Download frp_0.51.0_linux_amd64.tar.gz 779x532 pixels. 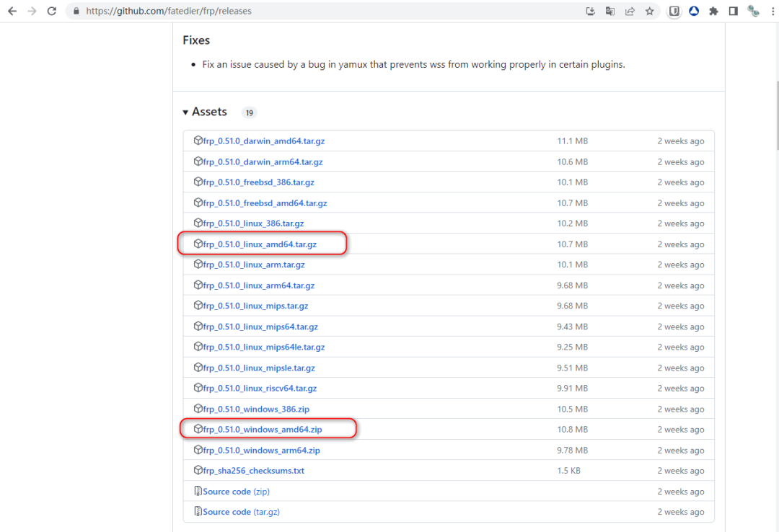[260, 244]
